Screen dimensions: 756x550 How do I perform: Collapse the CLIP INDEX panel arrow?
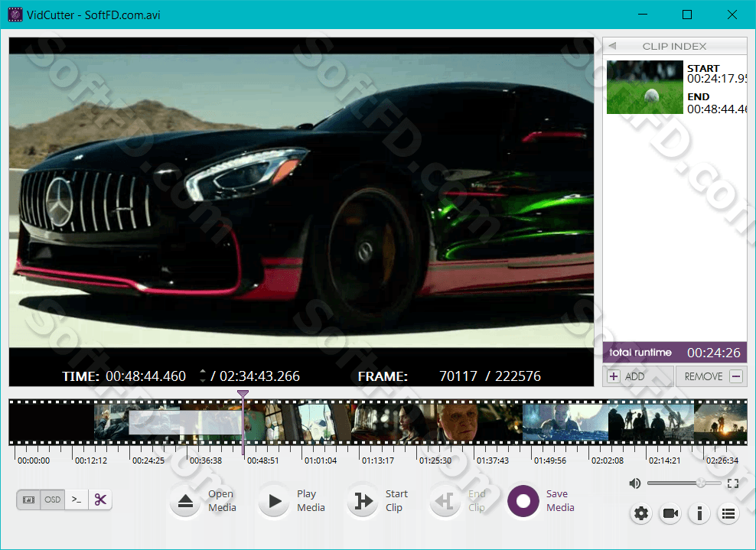pos(612,46)
